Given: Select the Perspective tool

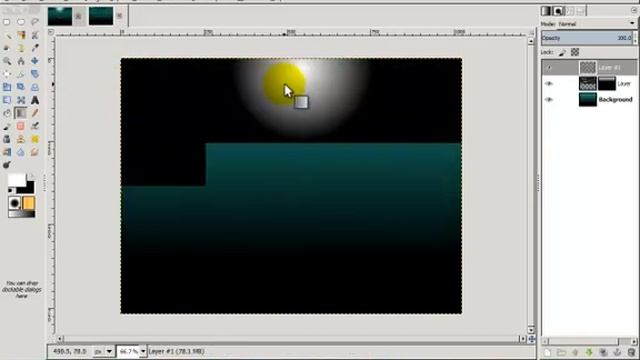Looking at the screenshot, I should (35, 87).
